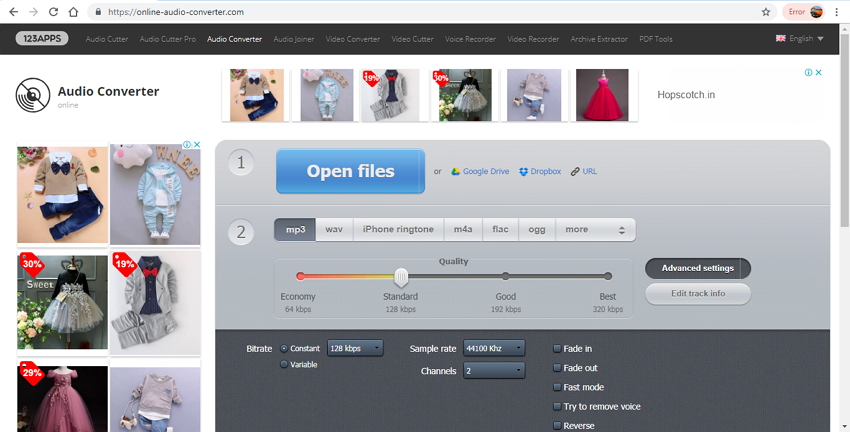Enable the Fade out checkbox

(x=557, y=367)
